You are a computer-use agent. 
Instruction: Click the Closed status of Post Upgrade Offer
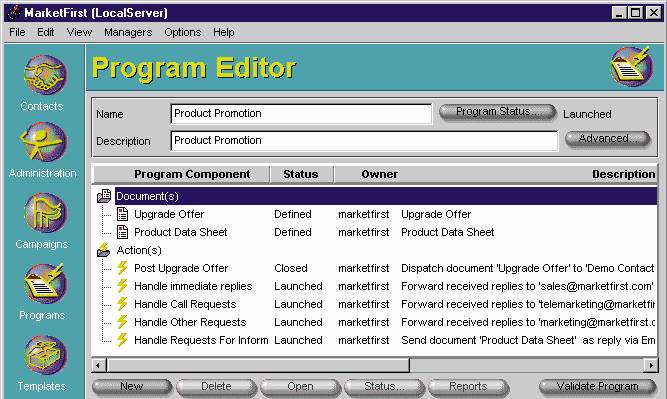pos(291,268)
